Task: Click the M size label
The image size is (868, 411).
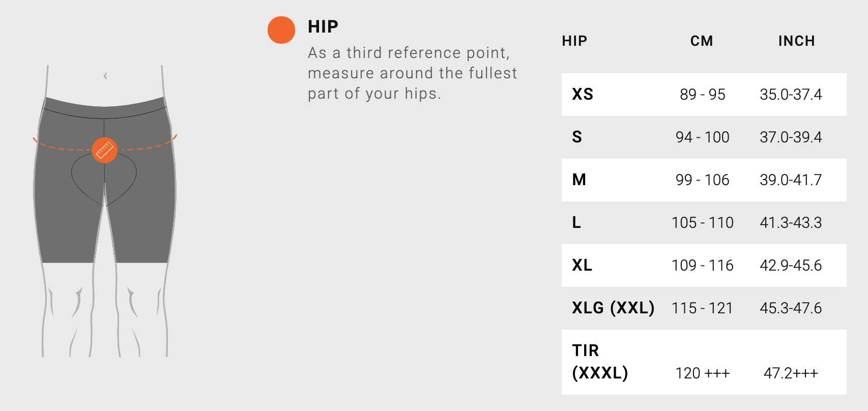Action: coord(579,180)
